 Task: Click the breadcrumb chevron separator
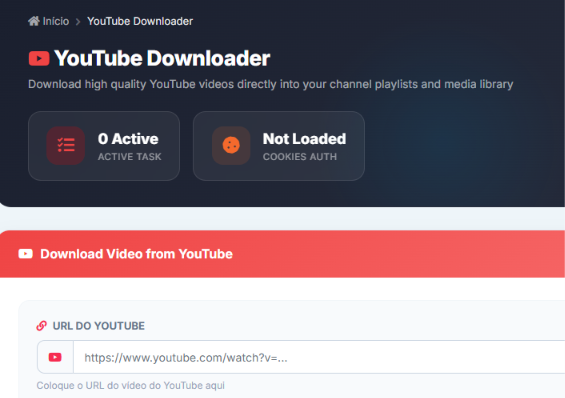(78, 22)
